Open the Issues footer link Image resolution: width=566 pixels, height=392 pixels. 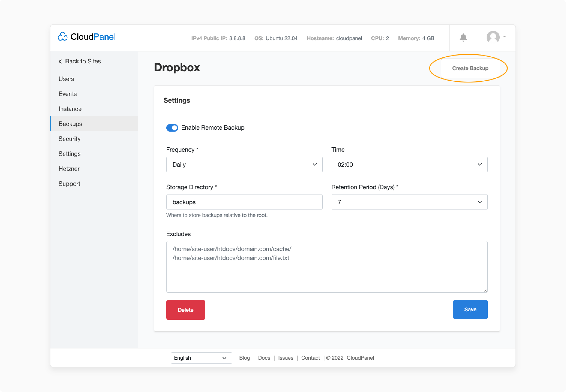[286, 358]
